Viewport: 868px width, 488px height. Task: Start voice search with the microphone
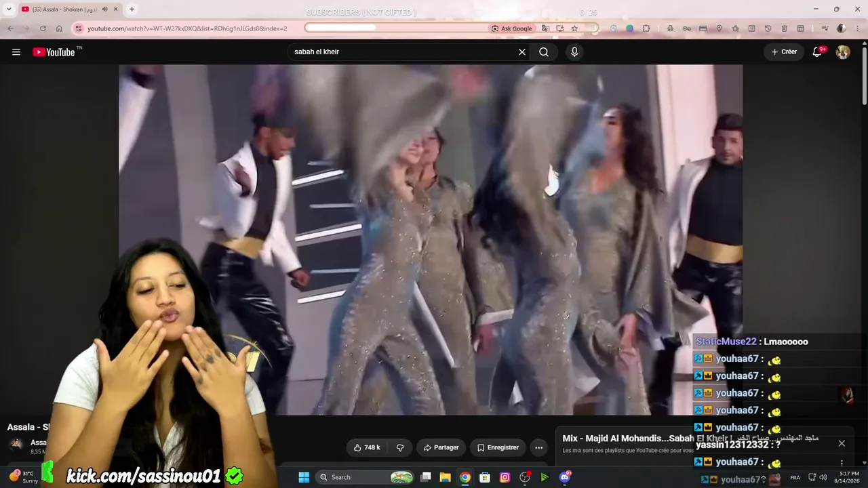click(x=574, y=52)
